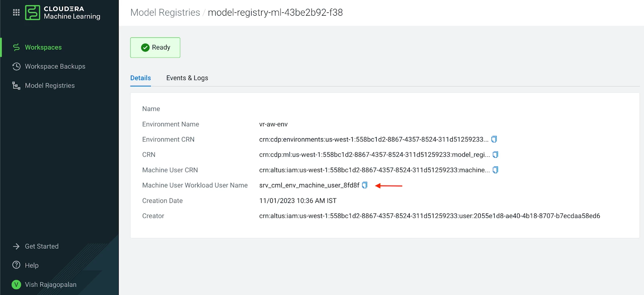Open the Events & Logs tab

(187, 78)
